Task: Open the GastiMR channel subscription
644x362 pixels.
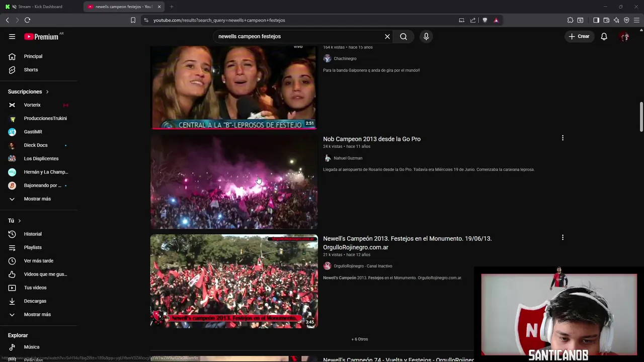Action: (x=39, y=132)
